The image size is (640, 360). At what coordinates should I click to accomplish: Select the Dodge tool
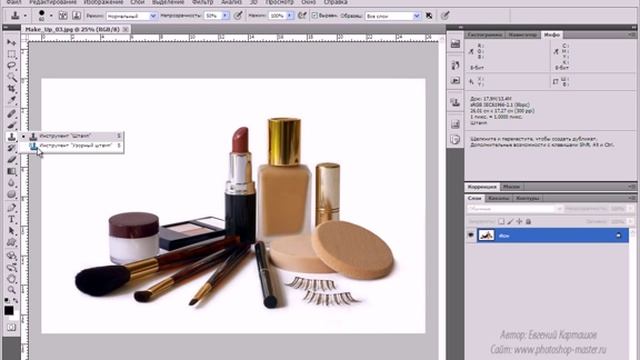pyautogui.click(x=11, y=194)
